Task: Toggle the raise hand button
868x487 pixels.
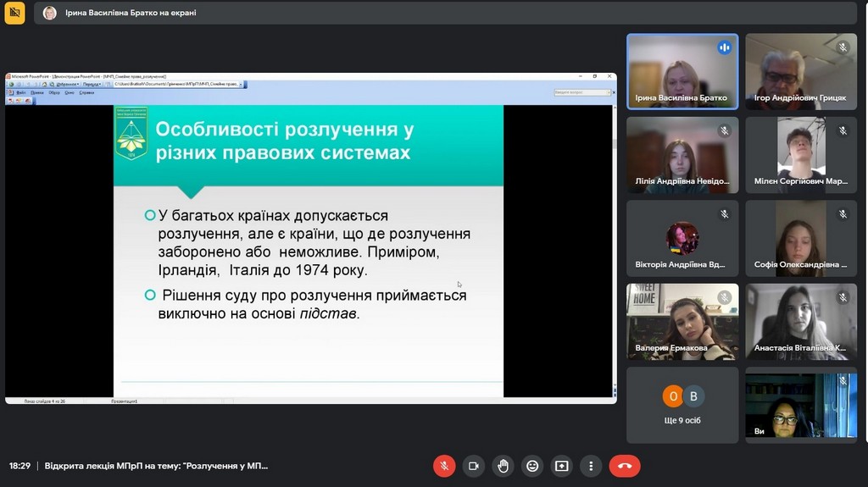Action: [x=503, y=466]
